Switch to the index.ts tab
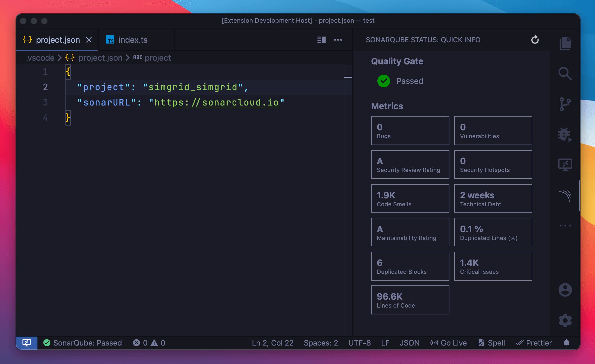 133,40
